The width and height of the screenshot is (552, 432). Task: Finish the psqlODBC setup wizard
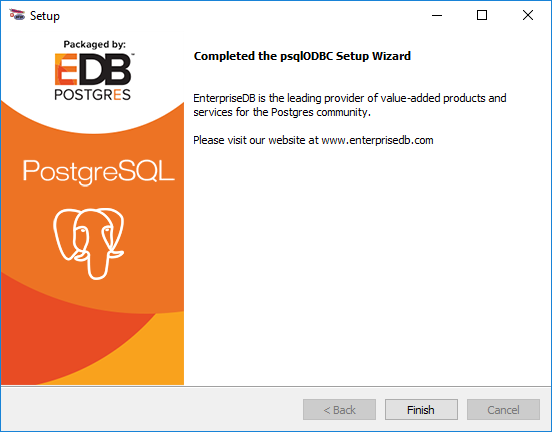(x=421, y=409)
